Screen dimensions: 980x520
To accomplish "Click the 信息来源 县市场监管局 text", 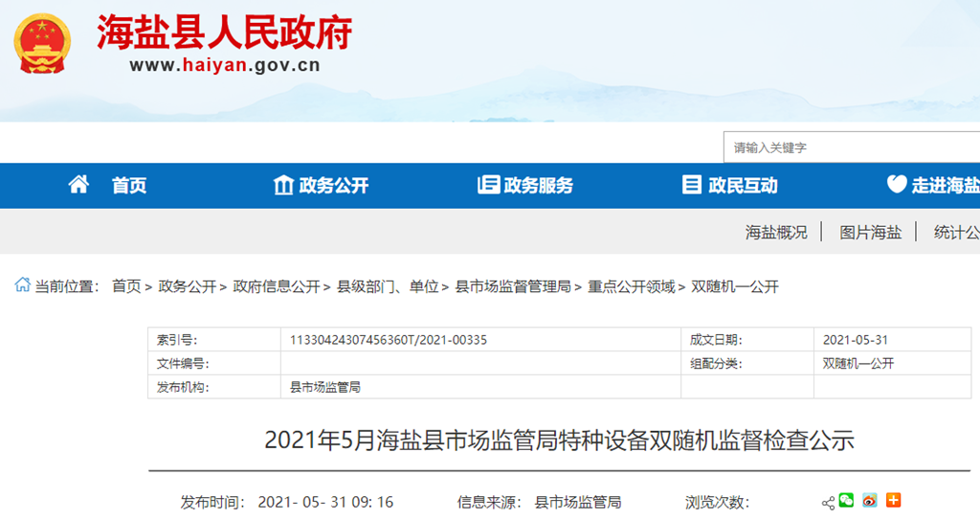I will [540, 502].
